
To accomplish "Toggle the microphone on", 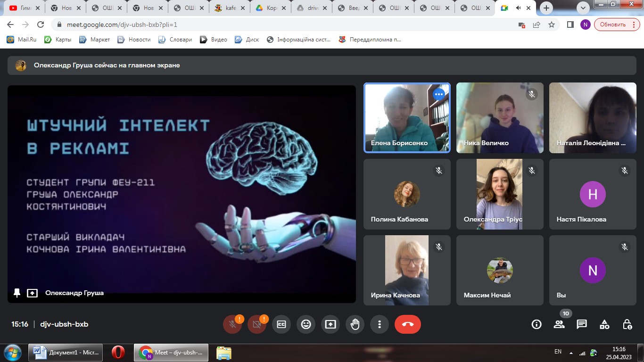I will point(232,324).
